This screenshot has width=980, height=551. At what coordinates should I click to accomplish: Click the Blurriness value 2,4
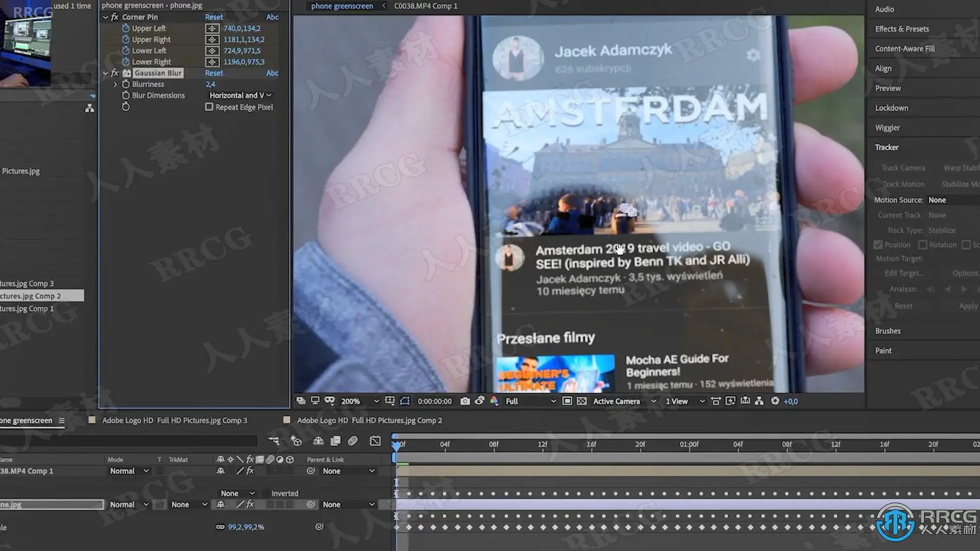coord(210,84)
